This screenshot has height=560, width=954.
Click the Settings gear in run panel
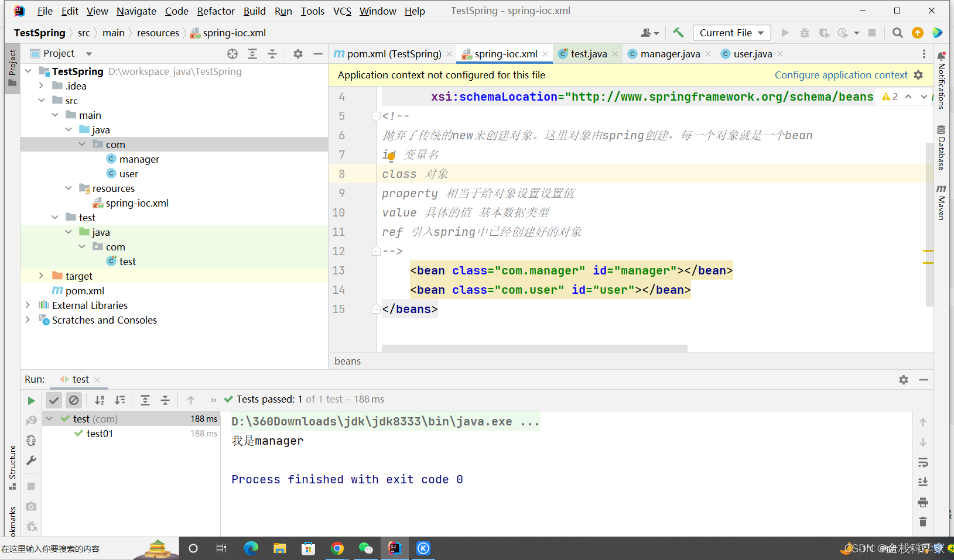pyautogui.click(x=904, y=379)
